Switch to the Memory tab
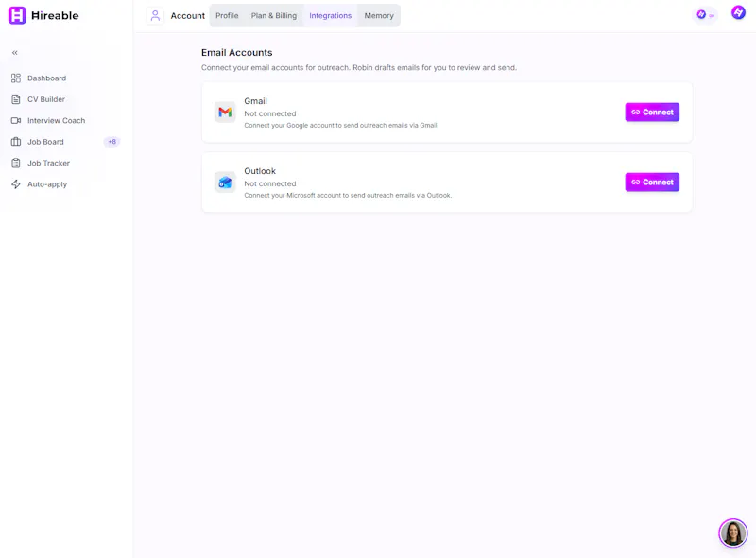The image size is (756, 558). pos(379,16)
